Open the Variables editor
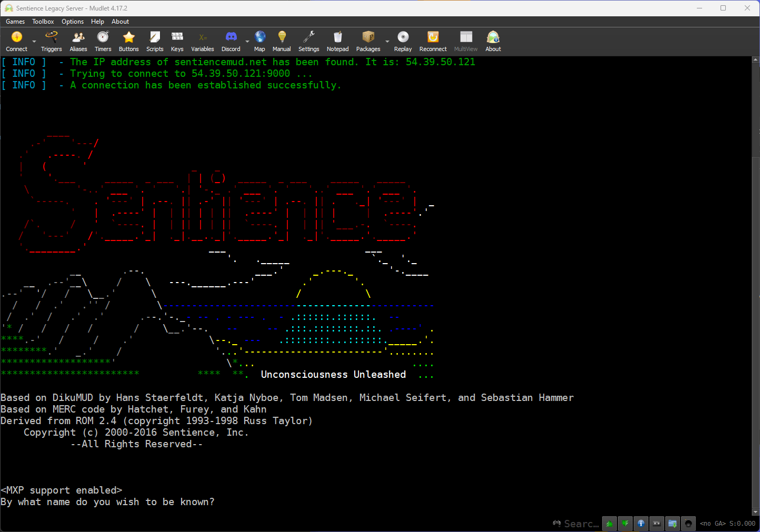760x532 pixels. point(203,41)
